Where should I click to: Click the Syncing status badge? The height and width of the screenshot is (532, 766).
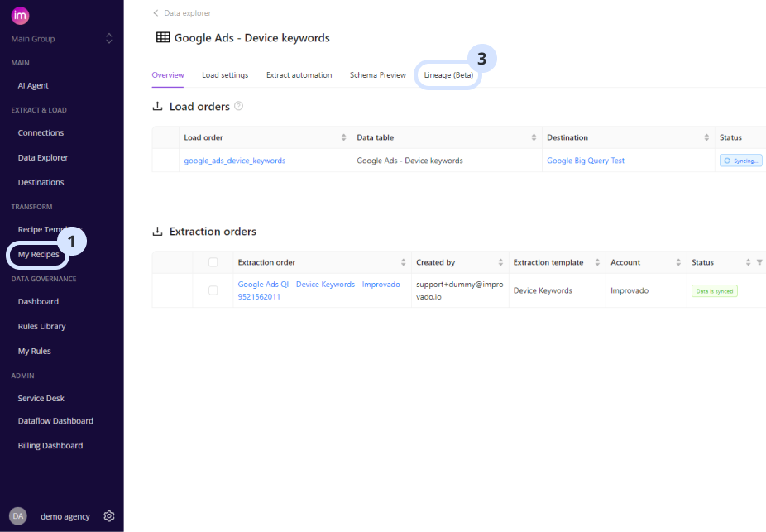pos(740,160)
